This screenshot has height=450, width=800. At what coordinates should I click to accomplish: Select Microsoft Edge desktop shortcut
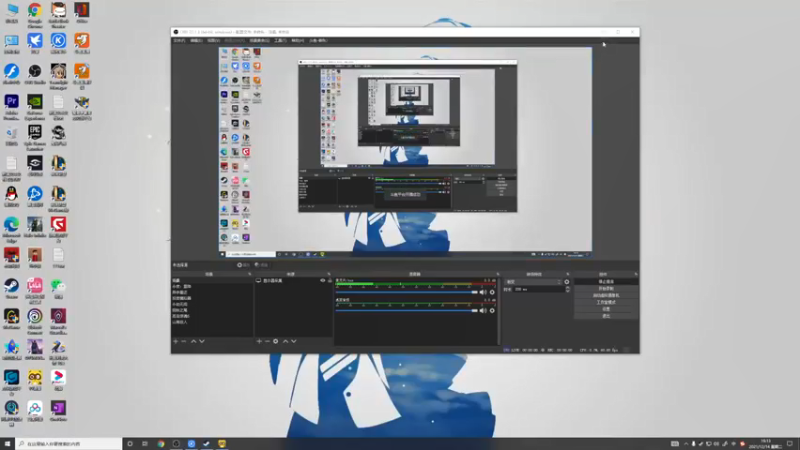[x=11, y=229]
